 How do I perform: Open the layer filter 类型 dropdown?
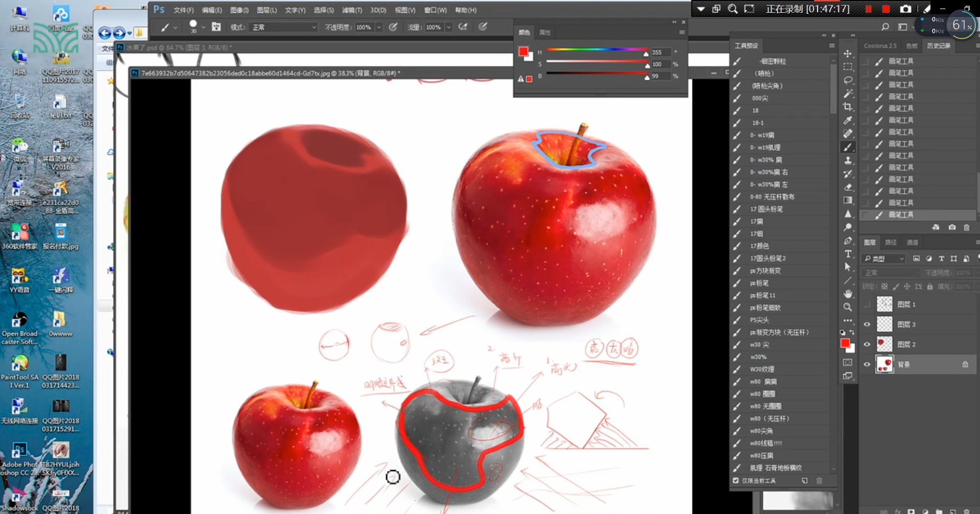click(x=884, y=259)
